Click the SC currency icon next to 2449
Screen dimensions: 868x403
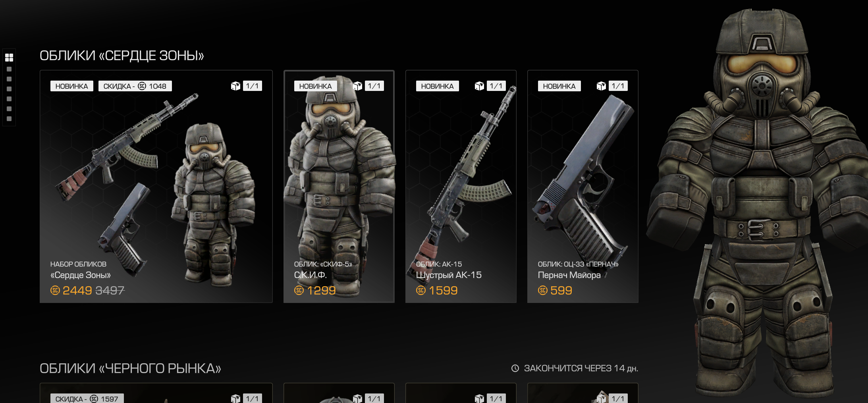click(x=55, y=291)
